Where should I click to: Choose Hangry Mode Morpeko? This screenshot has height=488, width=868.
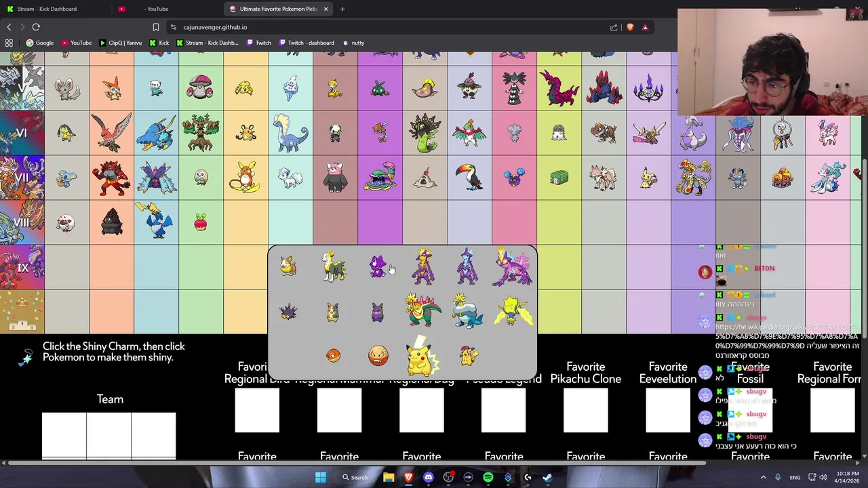pos(378,312)
